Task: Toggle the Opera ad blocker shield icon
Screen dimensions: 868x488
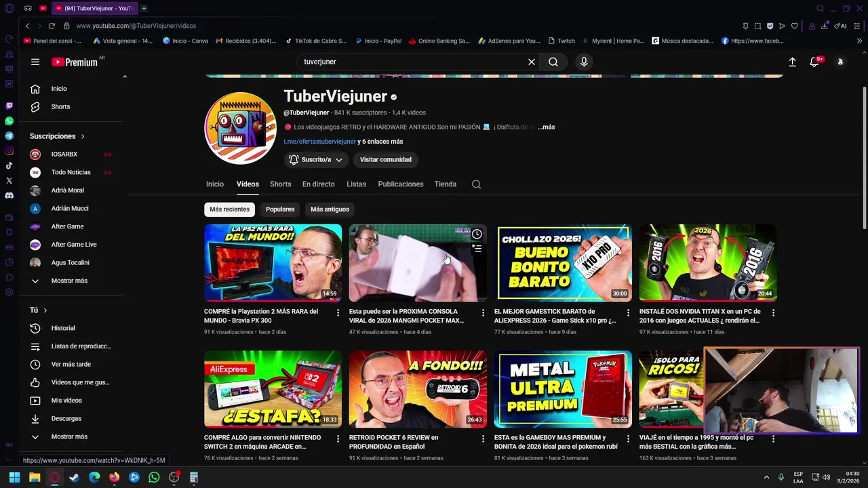Action: click(x=770, y=26)
